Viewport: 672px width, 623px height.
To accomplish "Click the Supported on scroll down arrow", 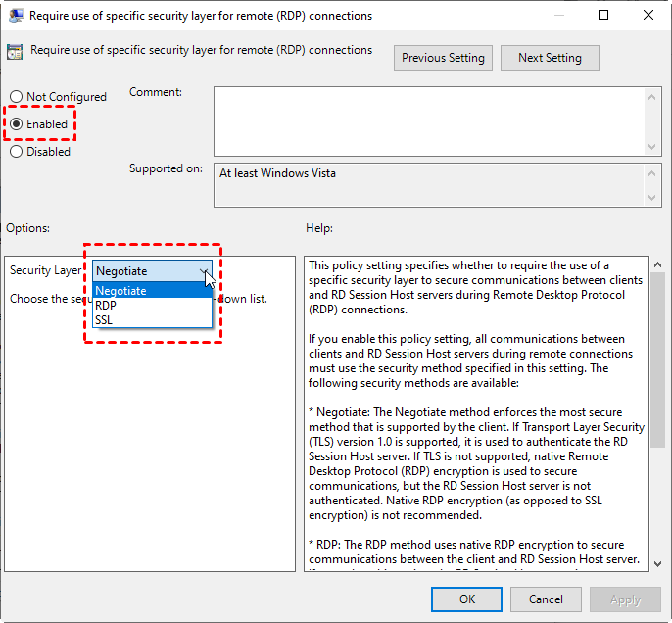I will point(651,198).
